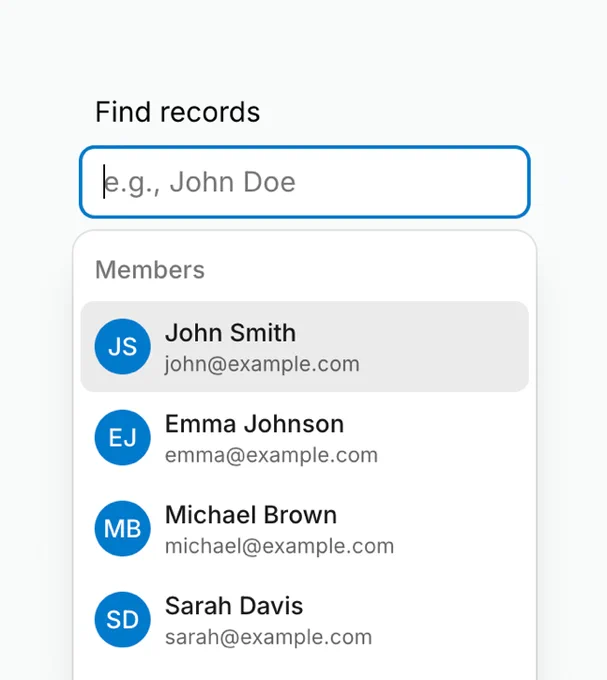This screenshot has width=607, height=680.
Task: Click the sarah@example.com email text
Action: (268, 638)
